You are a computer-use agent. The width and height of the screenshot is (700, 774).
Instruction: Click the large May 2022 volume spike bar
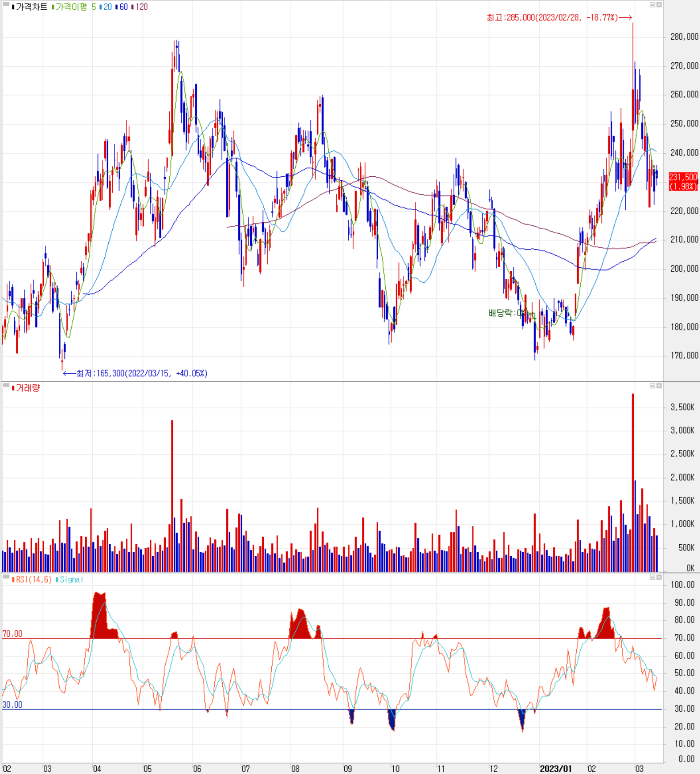point(172,496)
